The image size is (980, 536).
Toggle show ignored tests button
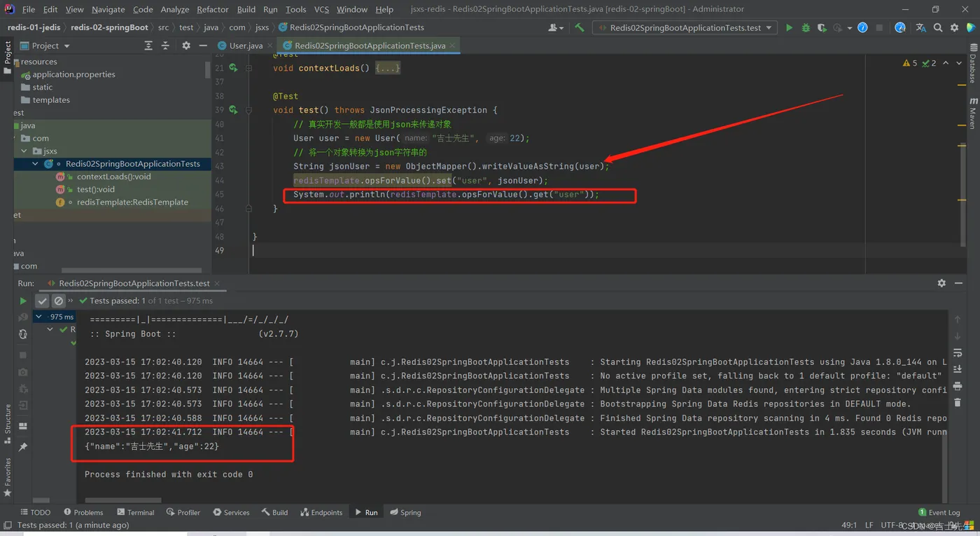59,301
